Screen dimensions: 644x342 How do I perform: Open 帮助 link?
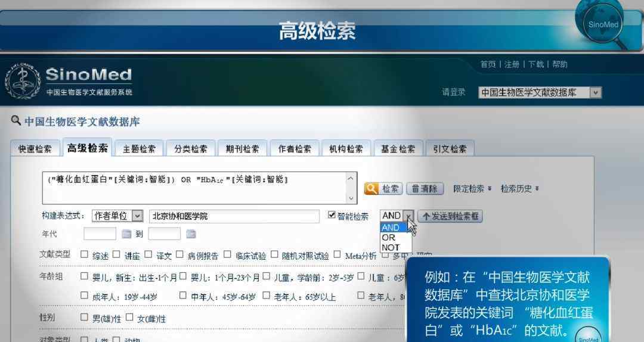pos(559,64)
